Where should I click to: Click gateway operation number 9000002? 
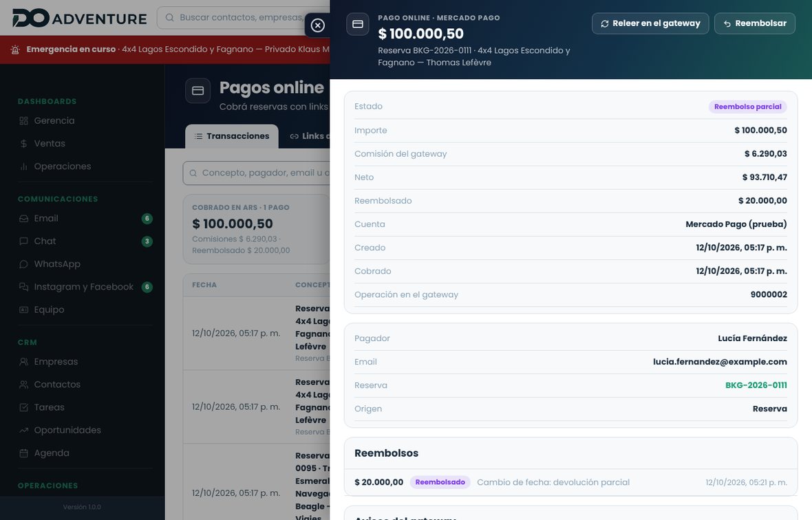(x=769, y=294)
